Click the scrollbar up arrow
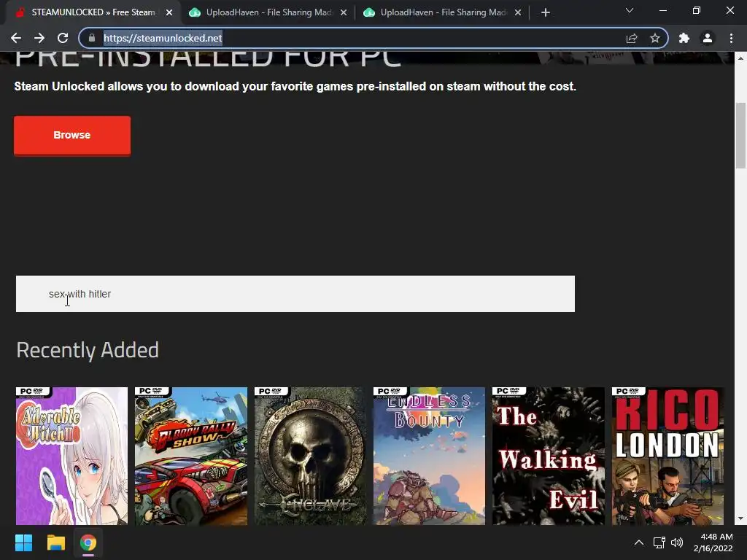 [741, 58]
